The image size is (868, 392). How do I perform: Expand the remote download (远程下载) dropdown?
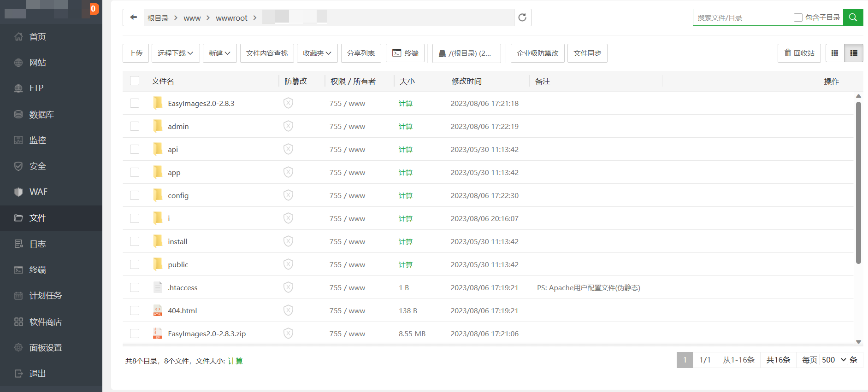[175, 53]
